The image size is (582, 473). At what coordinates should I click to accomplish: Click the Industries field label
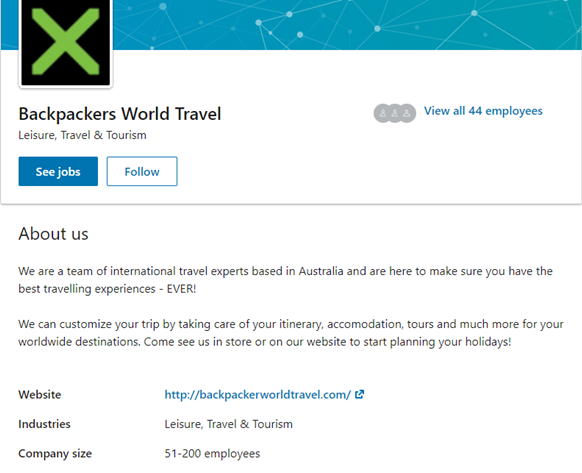coord(44,424)
